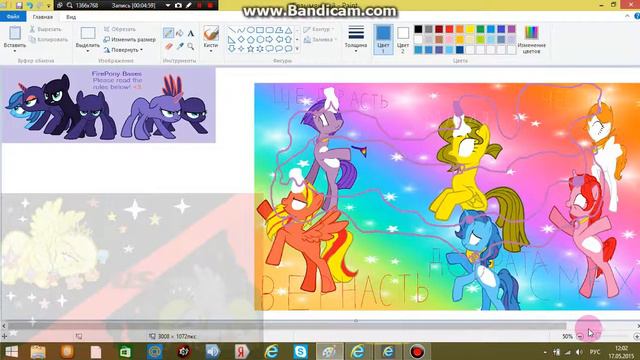
Task: Click the Выделить selection rectangle icon
Action: point(88,33)
